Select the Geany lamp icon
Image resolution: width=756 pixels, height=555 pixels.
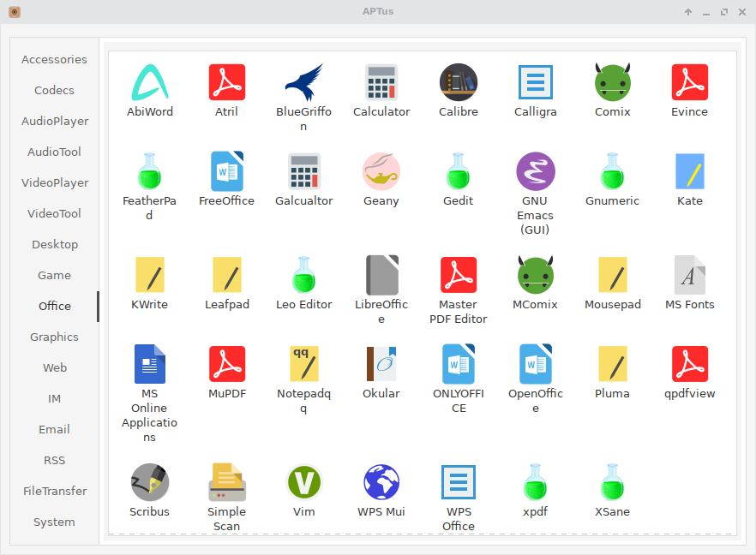click(381, 171)
